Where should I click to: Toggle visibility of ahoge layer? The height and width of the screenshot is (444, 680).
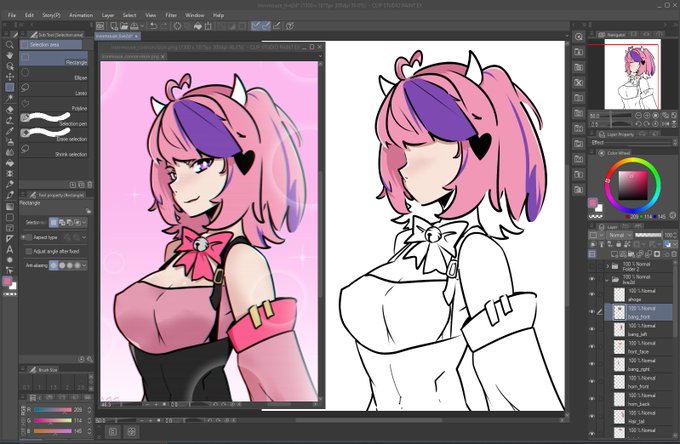pyautogui.click(x=592, y=295)
